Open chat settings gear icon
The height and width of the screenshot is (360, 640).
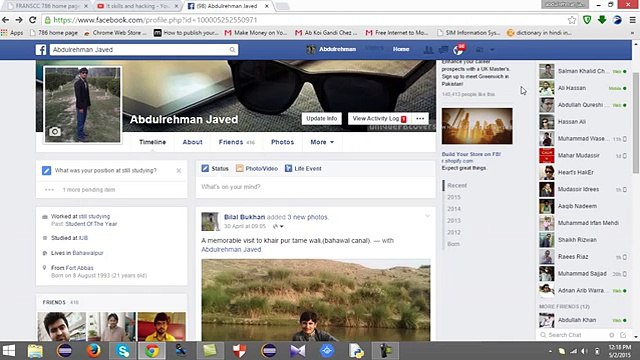pyautogui.click(x=611, y=335)
